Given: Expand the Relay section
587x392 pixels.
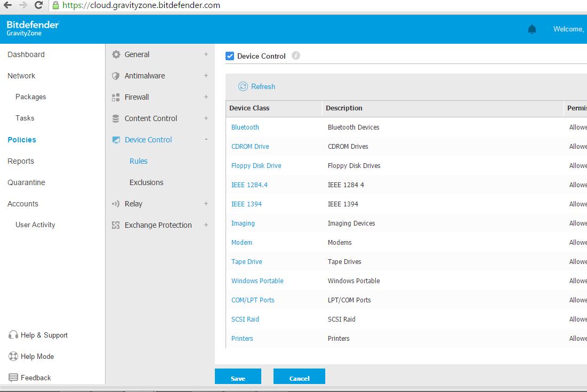Looking at the screenshot, I should [206, 204].
